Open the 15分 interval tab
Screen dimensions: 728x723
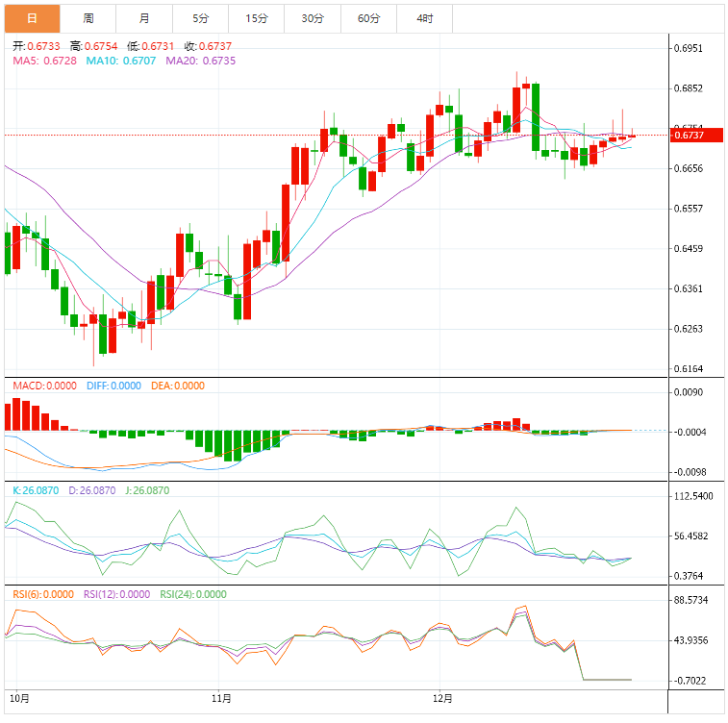tap(257, 18)
